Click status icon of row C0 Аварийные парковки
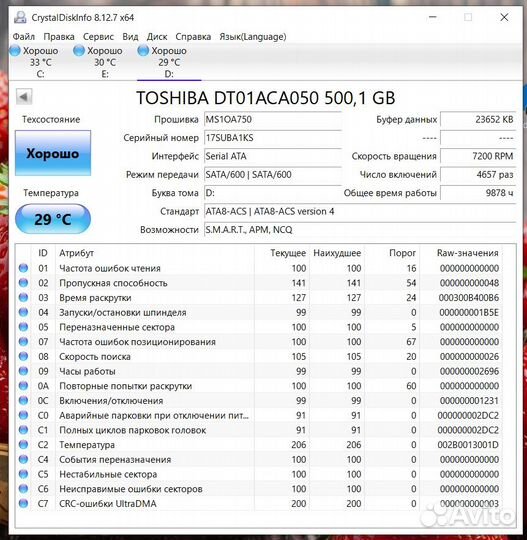527x540 pixels. pyautogui.click(x=23, y=415)
